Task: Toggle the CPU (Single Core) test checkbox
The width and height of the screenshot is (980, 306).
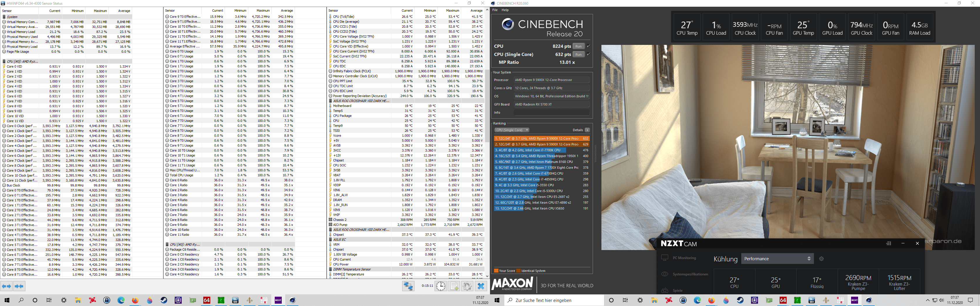Action: pyautogui.click(x=588, y=54)
